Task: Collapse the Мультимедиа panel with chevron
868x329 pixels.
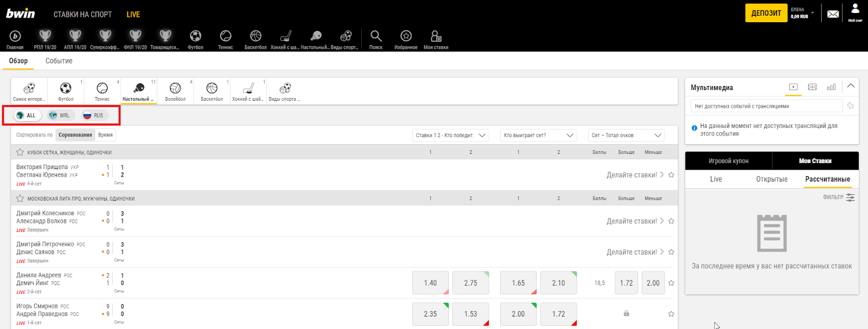Action: (x=851, y=86)
